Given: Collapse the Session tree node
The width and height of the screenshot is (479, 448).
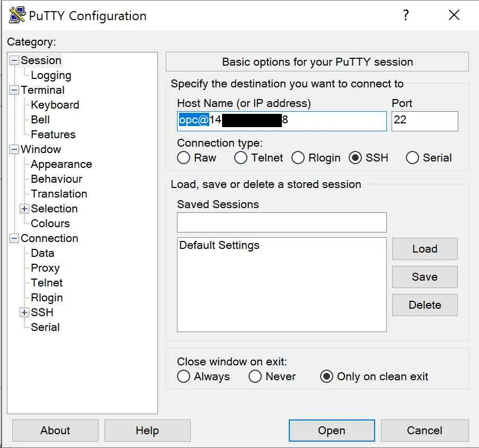Looking at the screenshot, I should 14,60.
